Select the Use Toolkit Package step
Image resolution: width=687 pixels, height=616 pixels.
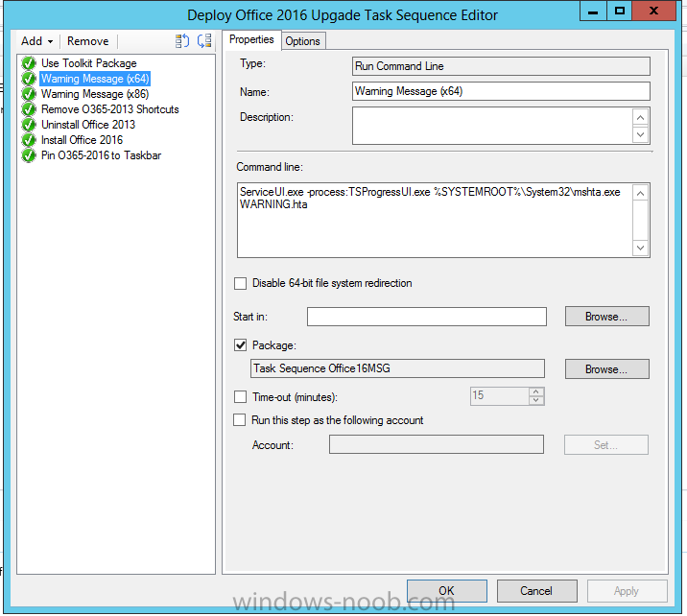[x=89, y=63]
